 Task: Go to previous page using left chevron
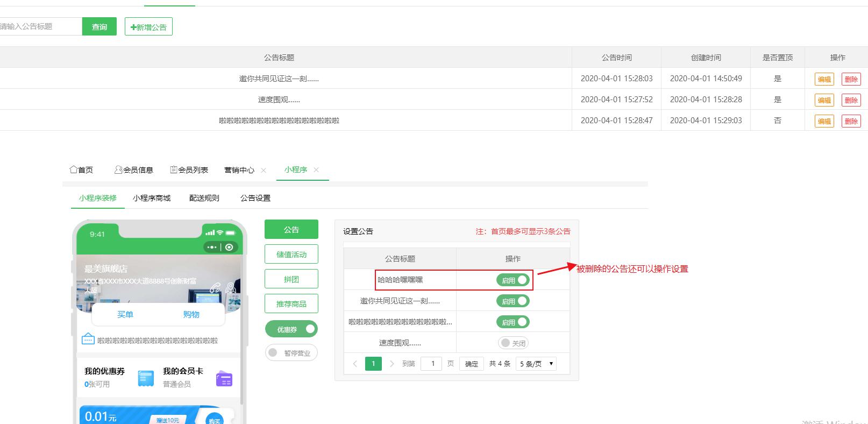click(355, 364)
